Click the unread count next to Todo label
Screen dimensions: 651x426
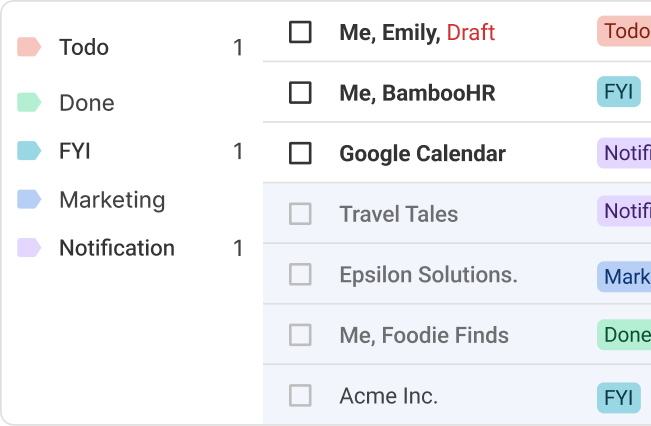coord(238,47)
